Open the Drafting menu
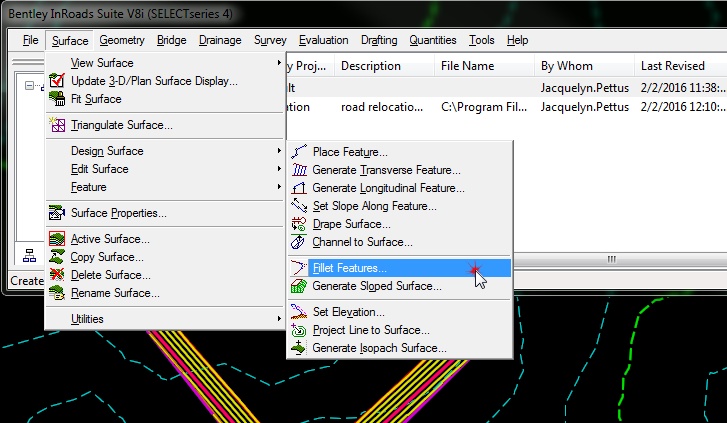The image size is (727, 423). pyautogui.click(x=379, y=40)
